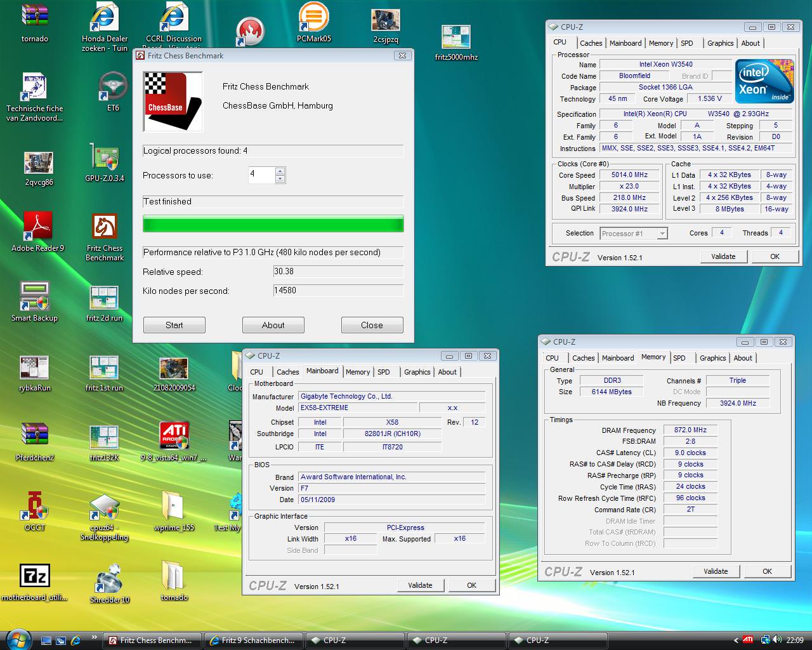This screenshot has width=812, height=650.
Task: Click Kilo nodes per second value 14580
Action: pyautogui.click(x=338, y=291)
